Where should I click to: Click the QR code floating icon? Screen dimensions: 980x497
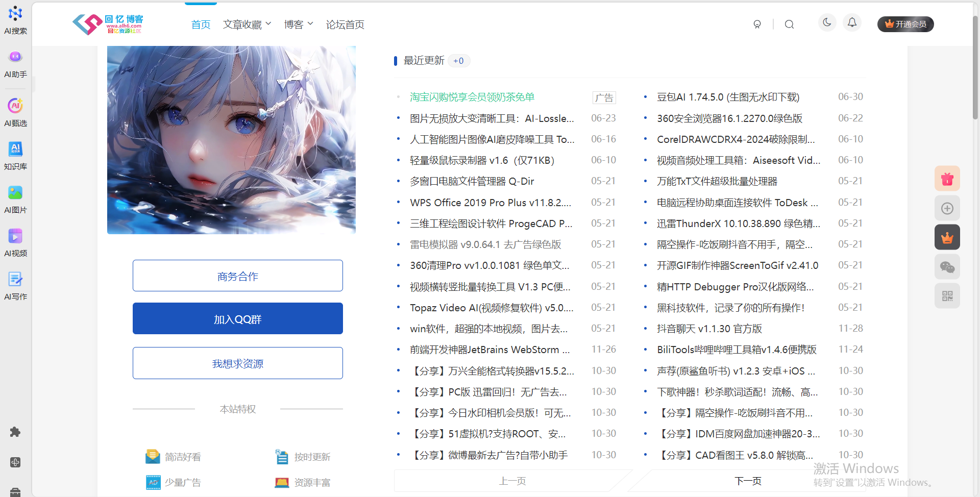(x=947, y=296)
